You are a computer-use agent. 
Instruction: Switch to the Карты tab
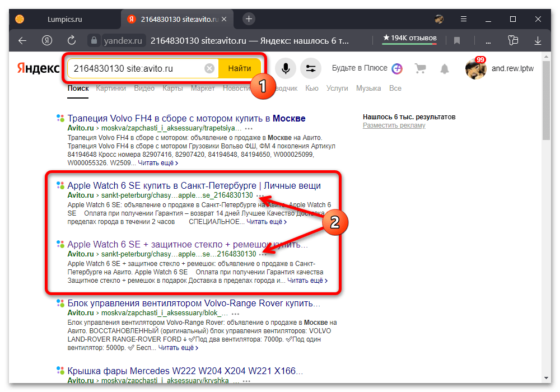(x=172, y=88)
